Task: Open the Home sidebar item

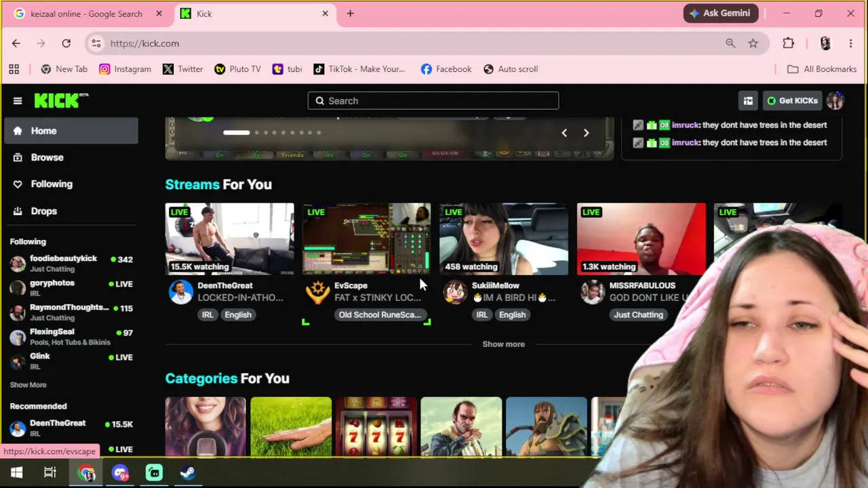Action: point(71,131)
